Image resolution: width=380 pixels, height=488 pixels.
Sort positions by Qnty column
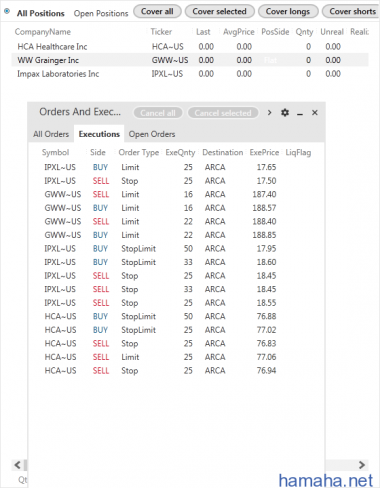click(x=304, y=32)
